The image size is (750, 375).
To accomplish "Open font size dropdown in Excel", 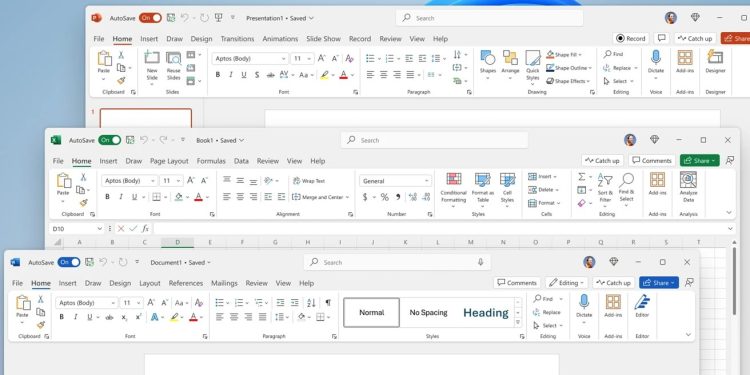I will coord(178,181).
